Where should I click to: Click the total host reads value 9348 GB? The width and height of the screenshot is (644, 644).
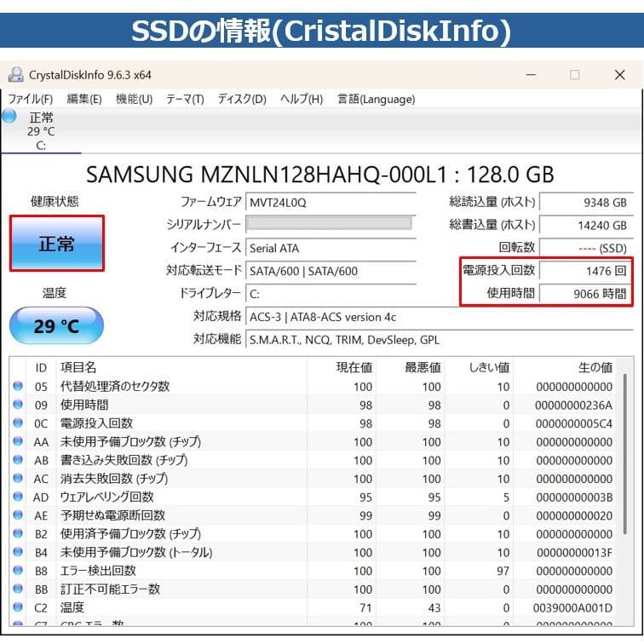[x=586, y=203]
